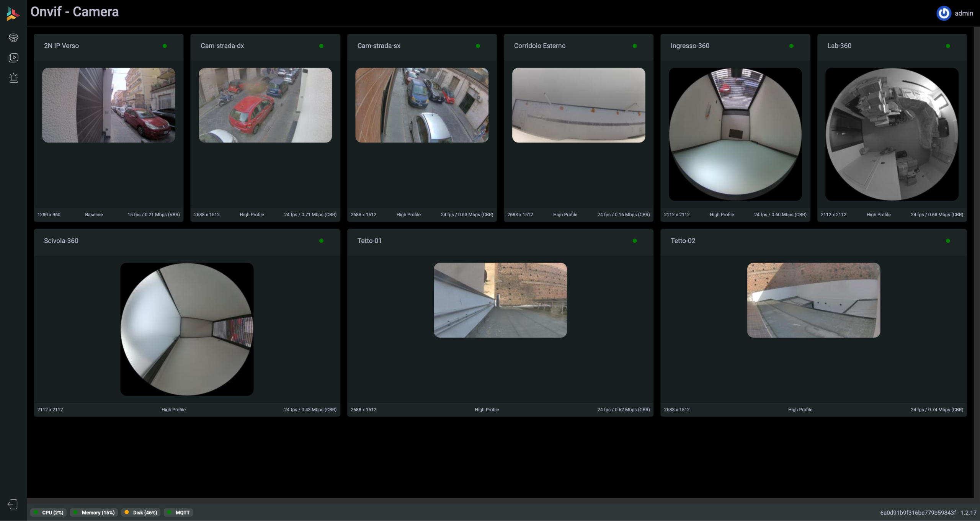Click the 24 fps / 0.71 Mbps (CBR) text
Image resolution: width=980 pixels, height=521 pixels.
(310, 215)
